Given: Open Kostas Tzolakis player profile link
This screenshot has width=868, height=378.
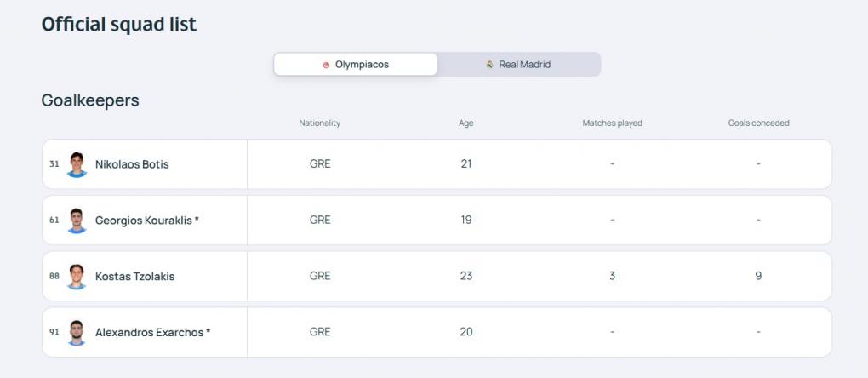Looking at the screenshot, I should pyautogui.click(x=134, y=277).
